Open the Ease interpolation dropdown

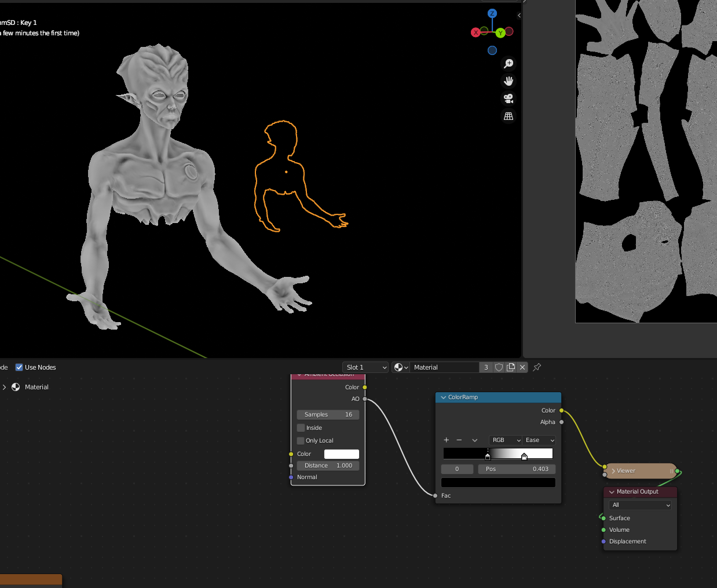(539, 440)
